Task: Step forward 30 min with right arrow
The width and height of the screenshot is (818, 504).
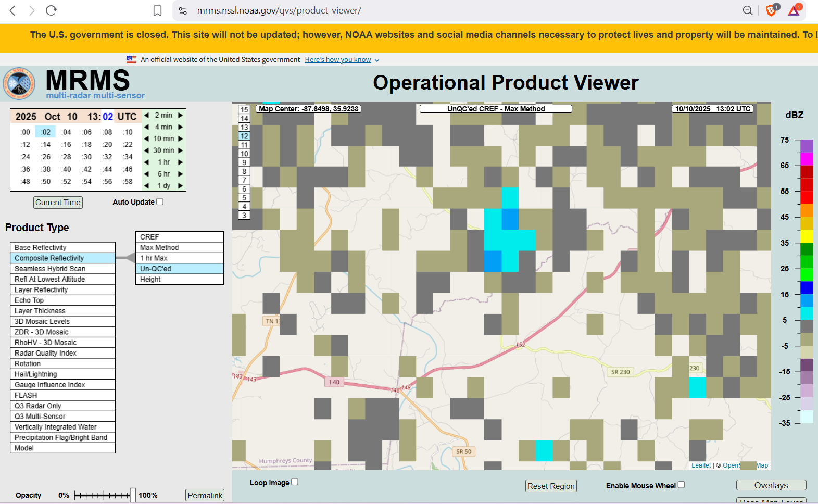Action: [181, 150]
